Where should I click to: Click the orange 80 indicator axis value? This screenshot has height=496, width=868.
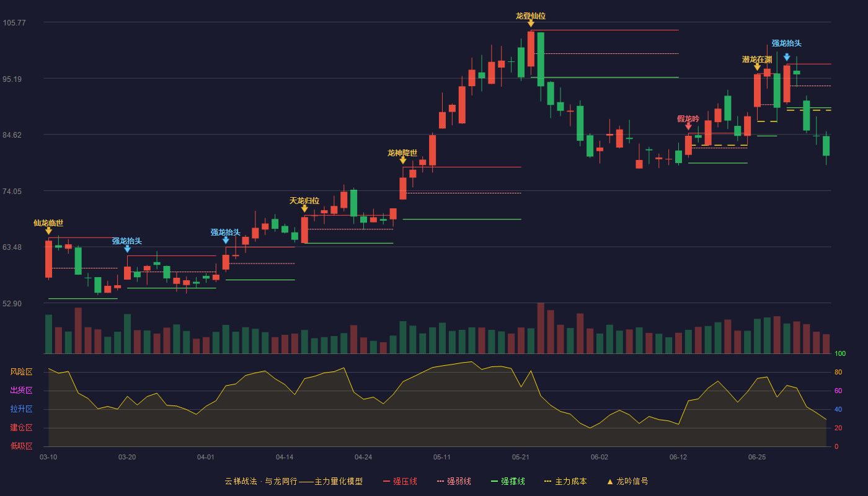tap(838, 373)
